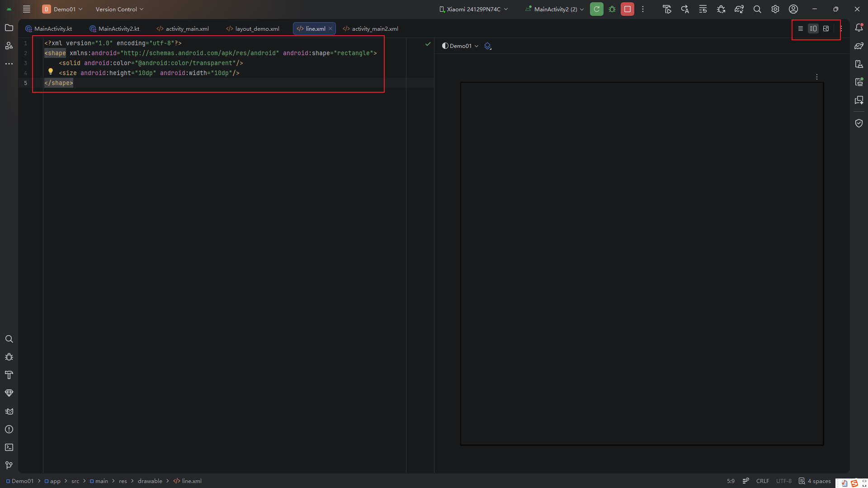The height and width of the screenshot is (488, 868).
Task: Open the Logcat tool window
Action: (x=9, y=411)
